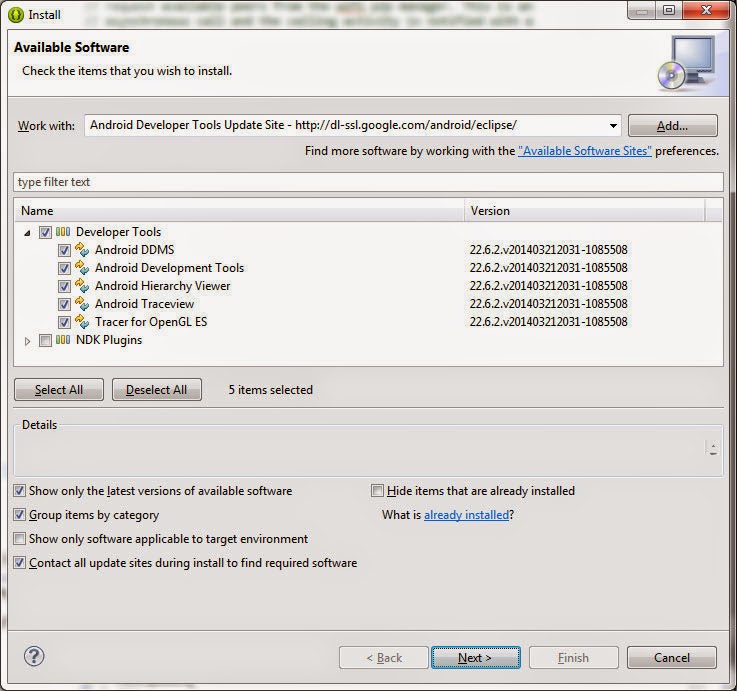Click the Tracer for OpenGL ES version number
737x691 pixels.
point(549,322)
